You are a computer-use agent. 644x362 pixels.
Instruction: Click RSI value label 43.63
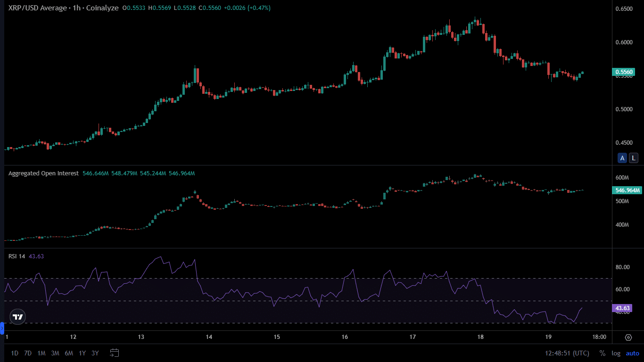(x=622, y=308)
